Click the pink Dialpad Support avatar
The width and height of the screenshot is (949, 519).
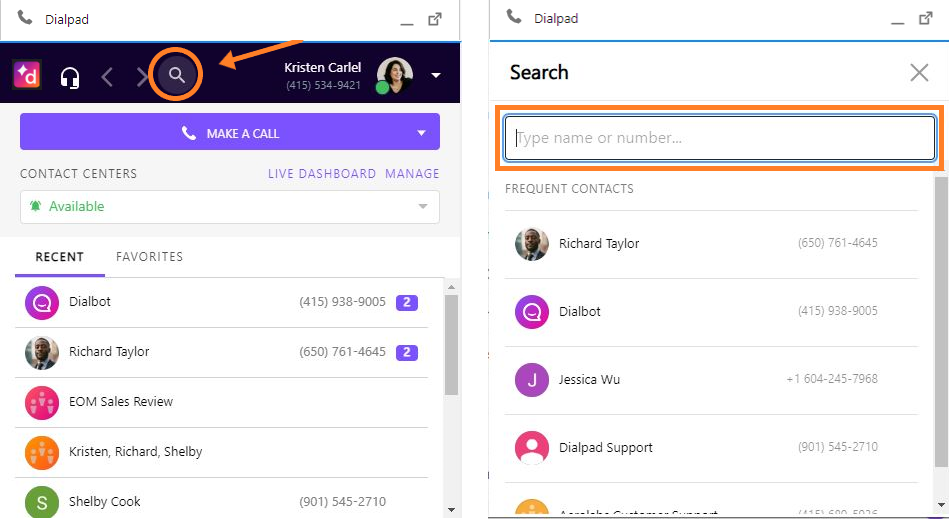coord(531,448)
